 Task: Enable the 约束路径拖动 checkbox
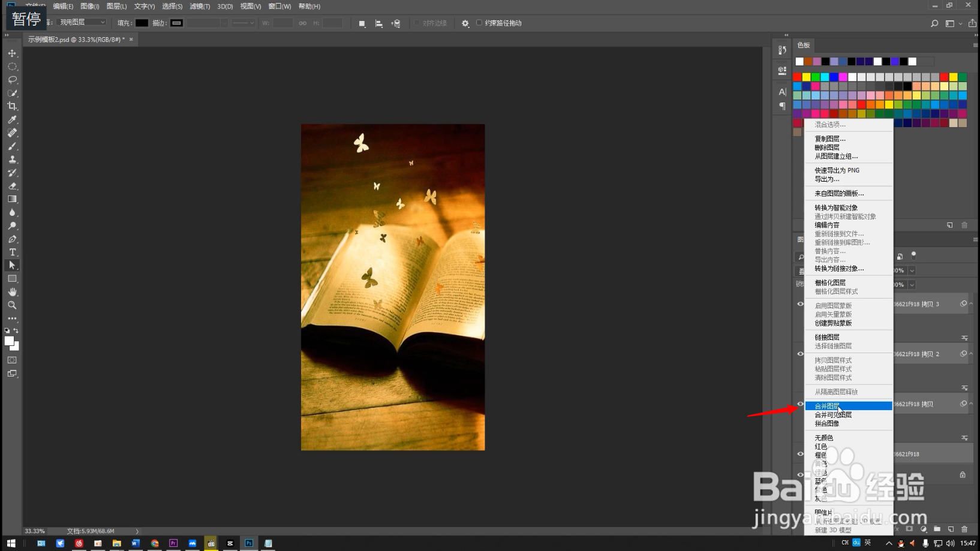479,23
